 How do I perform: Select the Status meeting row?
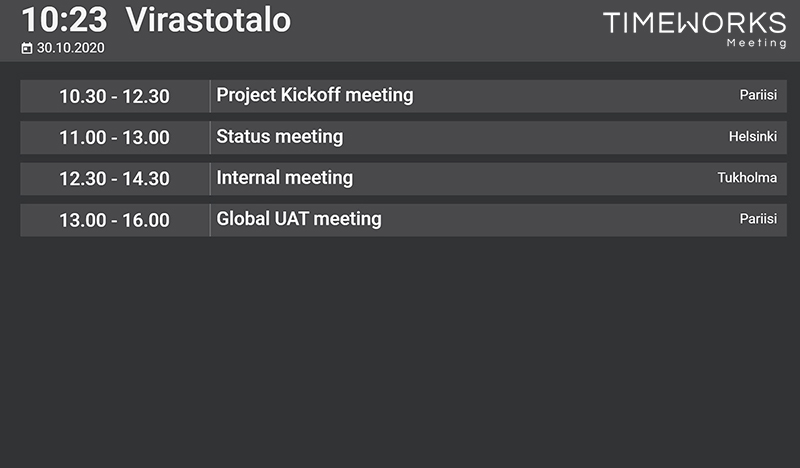pos(404,137)
